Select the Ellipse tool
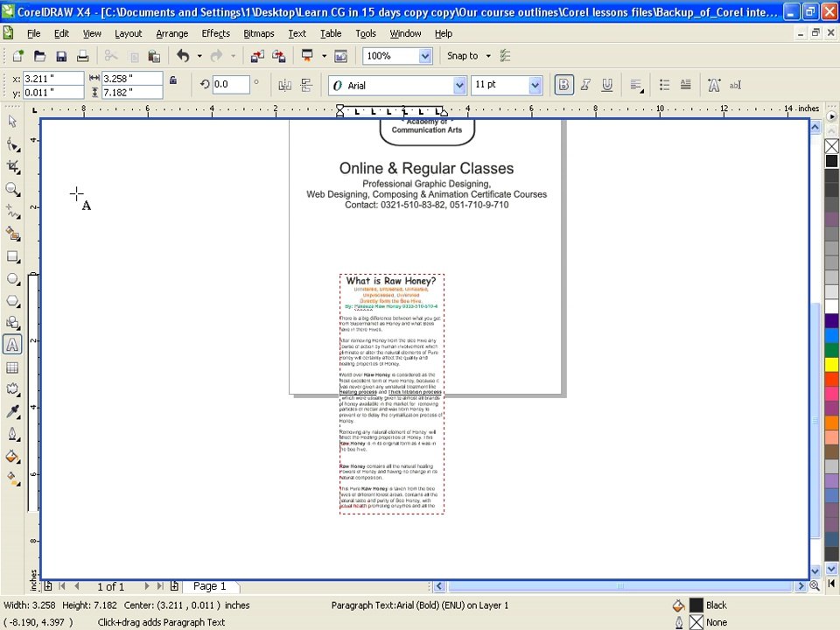Screen dimensions: 840x630 point(12,279)
